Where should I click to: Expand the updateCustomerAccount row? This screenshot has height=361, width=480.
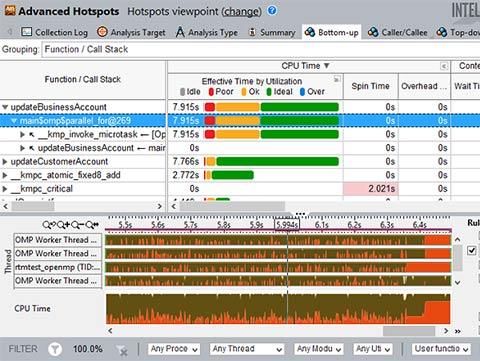(5, 162)
